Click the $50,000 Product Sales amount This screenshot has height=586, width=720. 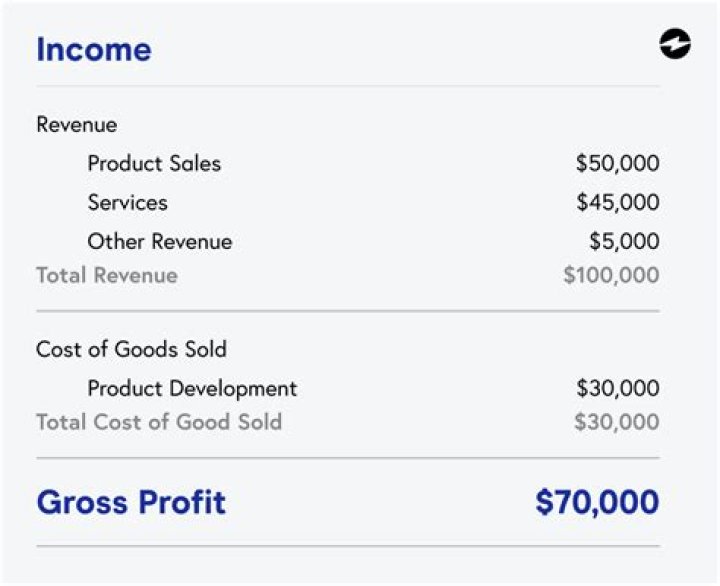(617, 163)
